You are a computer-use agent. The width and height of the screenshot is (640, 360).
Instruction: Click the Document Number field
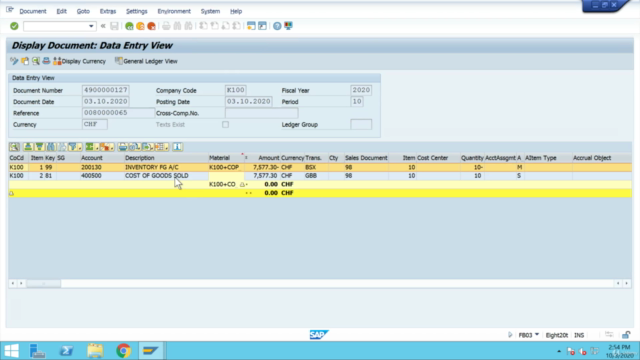[x=106, y=90]
